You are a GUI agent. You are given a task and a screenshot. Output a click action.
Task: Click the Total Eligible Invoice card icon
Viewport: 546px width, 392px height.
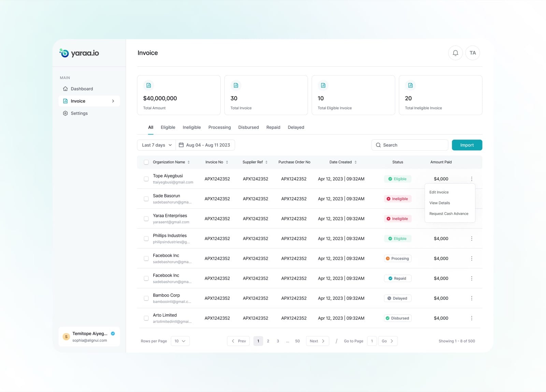click(323, 85)
